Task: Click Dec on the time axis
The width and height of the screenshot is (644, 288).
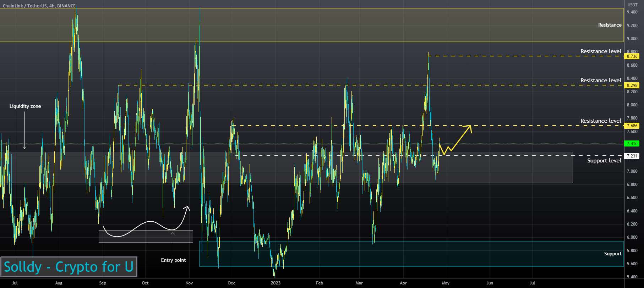Action: [232, 283]
